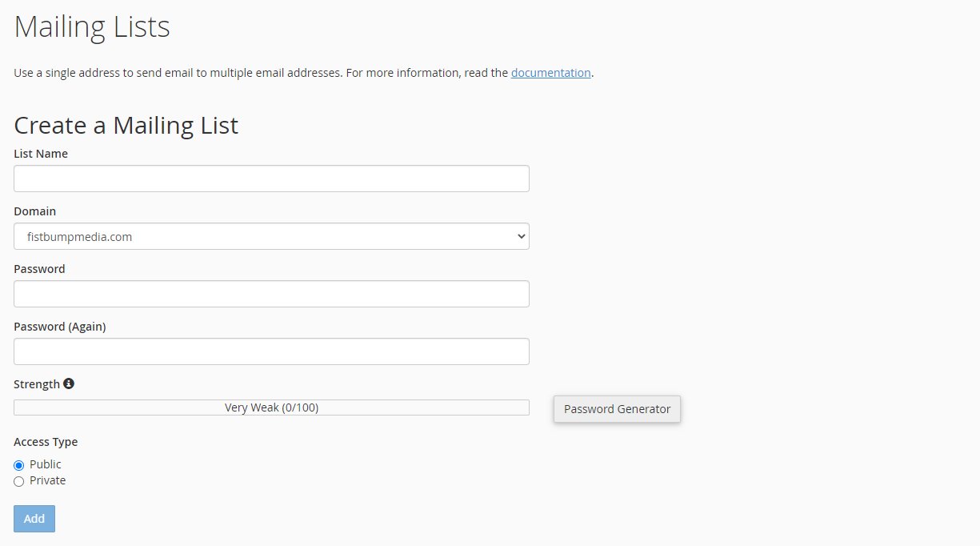Click the Create a Mailing List heading
980x546 pixels.
click(126, 126)
